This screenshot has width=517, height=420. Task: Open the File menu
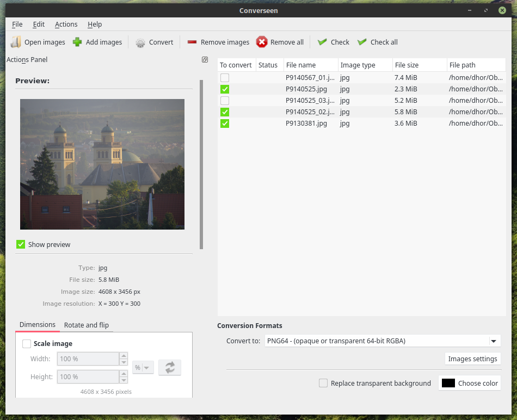point(17,24)
